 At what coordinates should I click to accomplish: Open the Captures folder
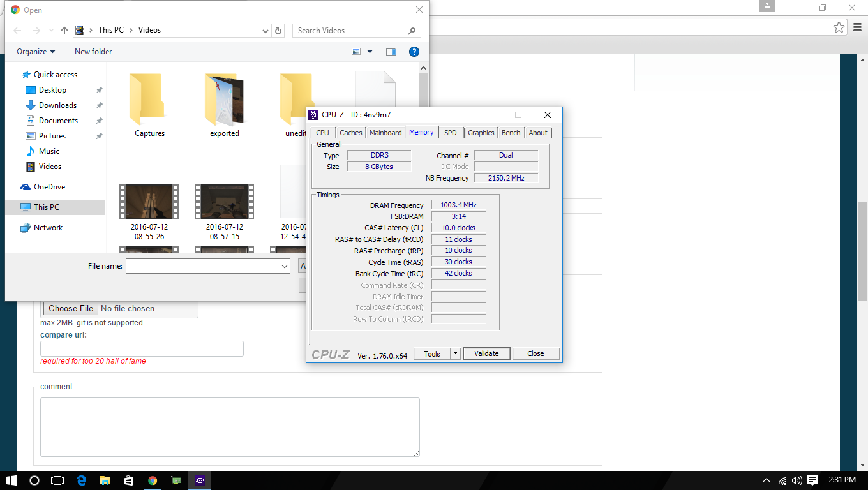click(150, 105)
